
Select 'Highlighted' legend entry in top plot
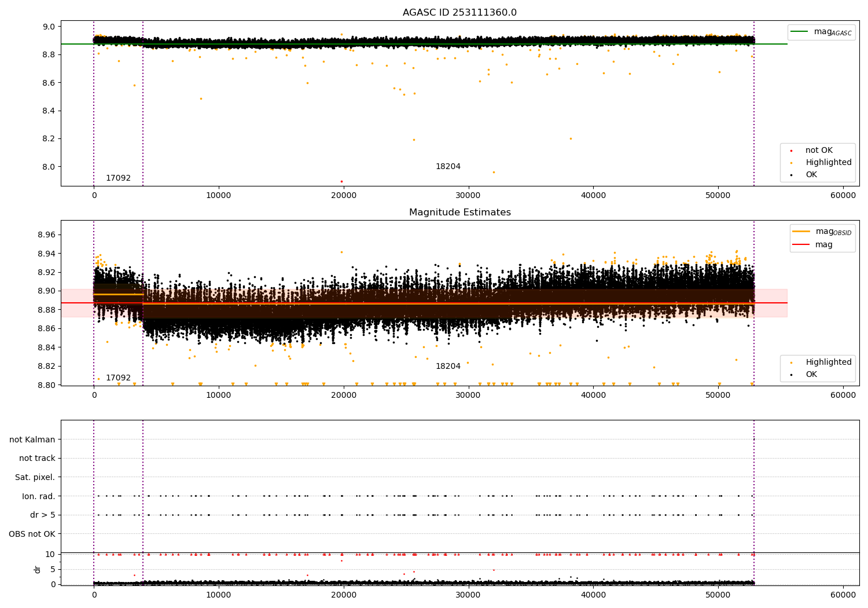(828, 163)
